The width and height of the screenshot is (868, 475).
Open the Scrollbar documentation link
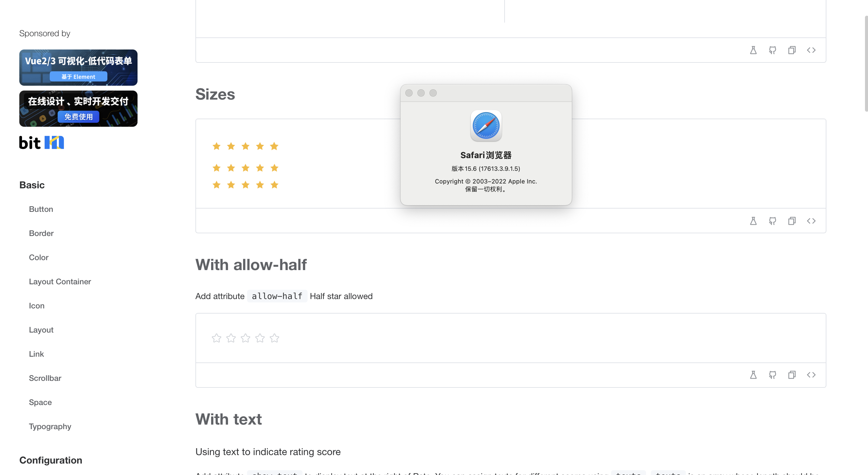(45, 378)
